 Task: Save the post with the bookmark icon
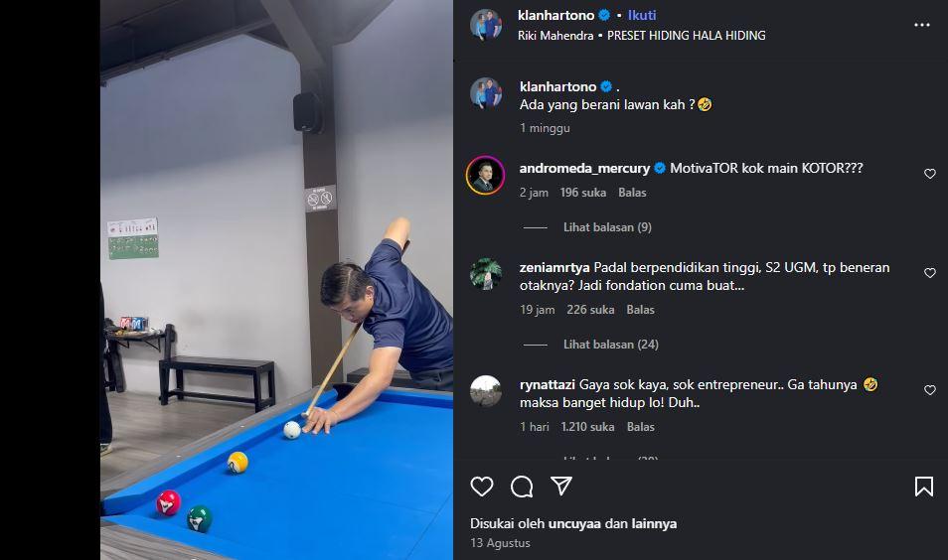point(923,487)
